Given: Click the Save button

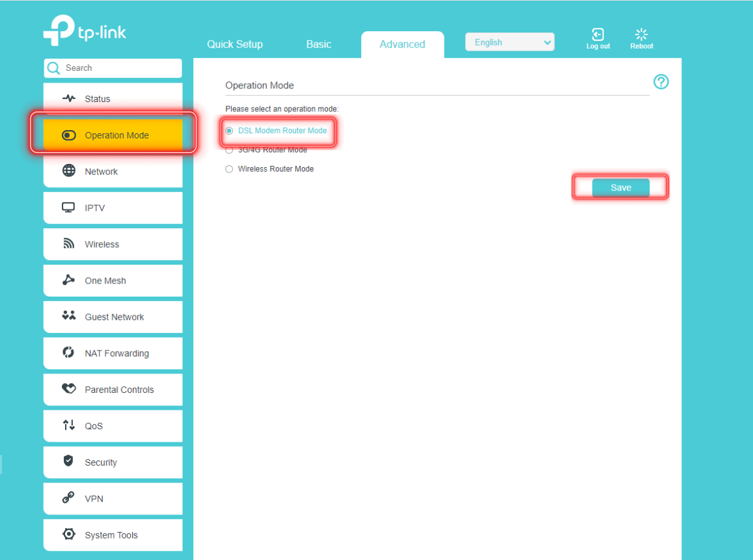Looking at the screenshot, I should click(620, 187).
